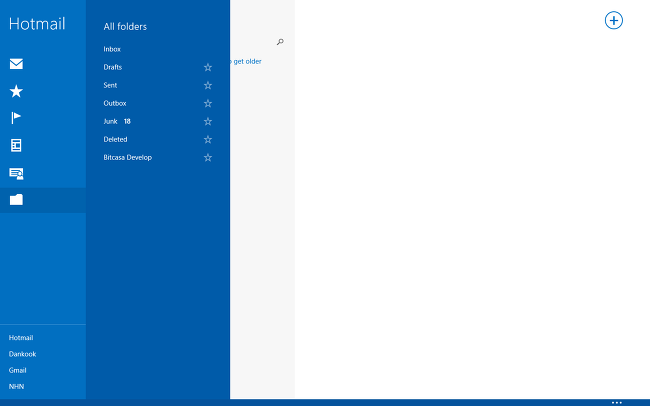Screen dimensions: 650x406
Task: Favorite the Sent folder with its star
Action: pyautogui.click(x=208, y=85)
